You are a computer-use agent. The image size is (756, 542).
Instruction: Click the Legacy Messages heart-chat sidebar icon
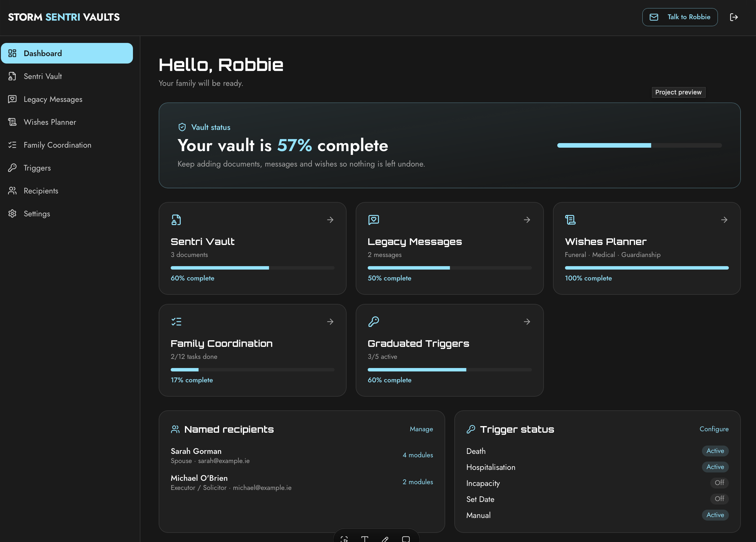(12, 99)
